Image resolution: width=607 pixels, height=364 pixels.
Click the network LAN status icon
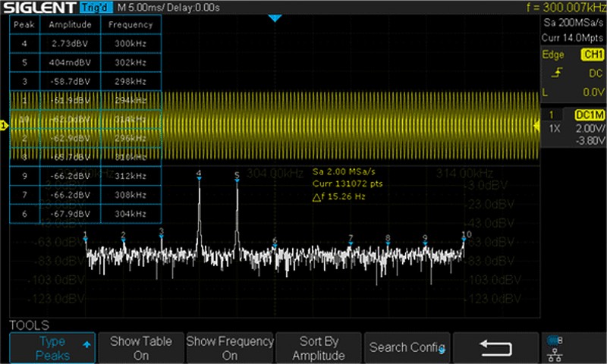pos(555,354)
